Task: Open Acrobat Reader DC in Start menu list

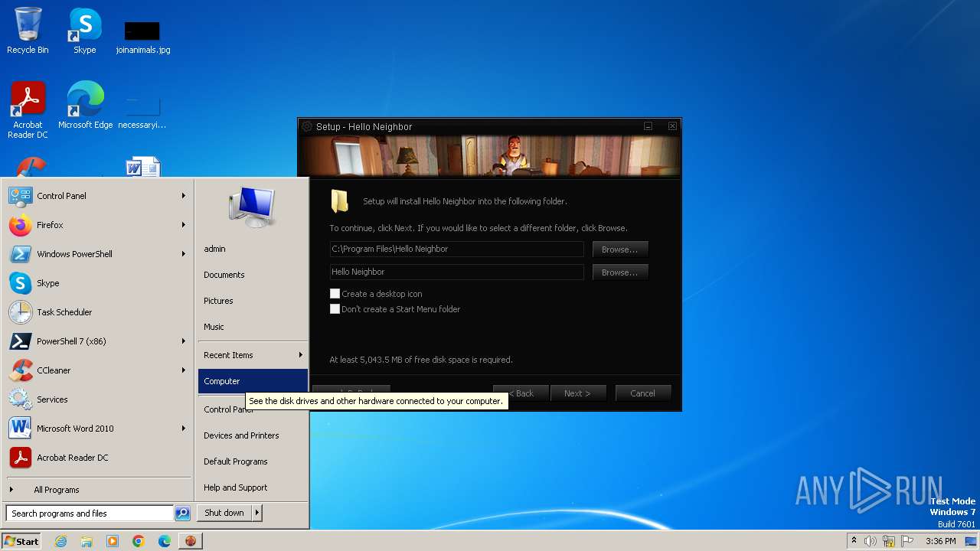Action: (x=98, y=458)
